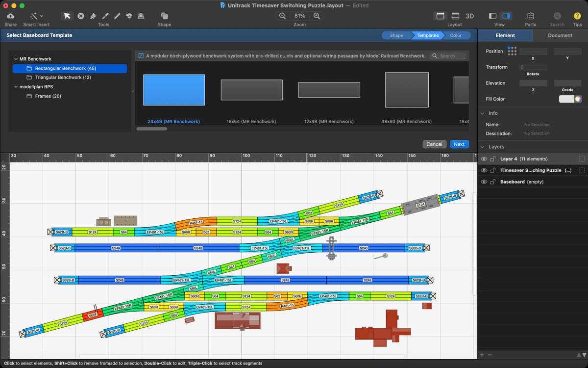Select Rectangular Benchwork (45) folder

point(70,68)
